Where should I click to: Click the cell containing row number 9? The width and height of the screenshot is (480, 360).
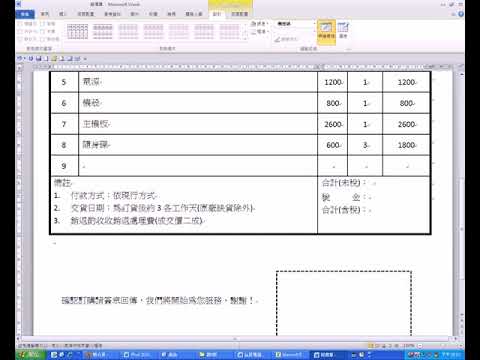click(x=64, y=166)
